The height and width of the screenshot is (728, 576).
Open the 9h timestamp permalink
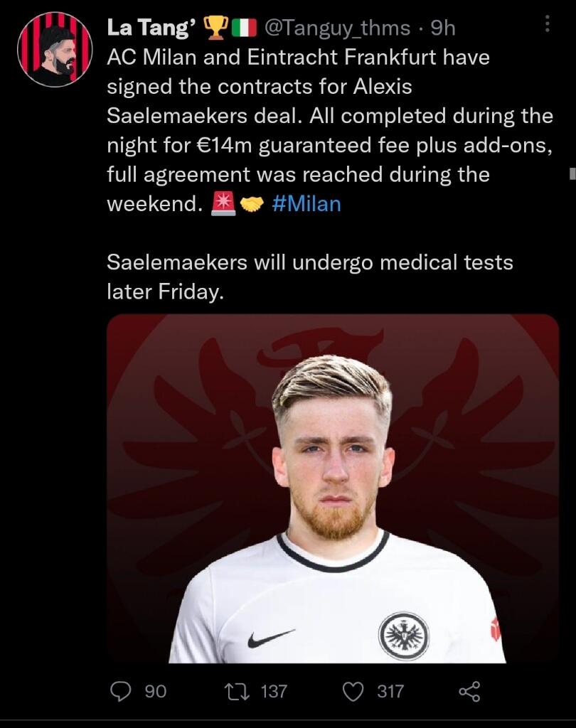(x=443, y=28)
